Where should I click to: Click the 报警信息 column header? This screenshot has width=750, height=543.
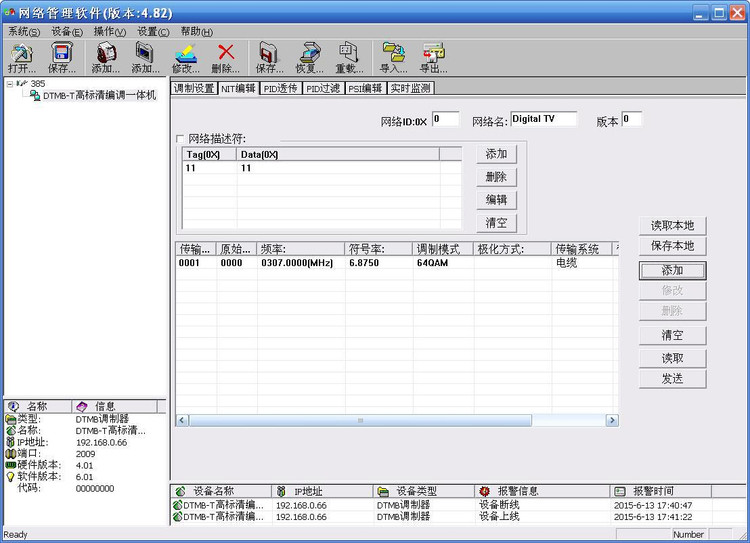click(542, 491)
